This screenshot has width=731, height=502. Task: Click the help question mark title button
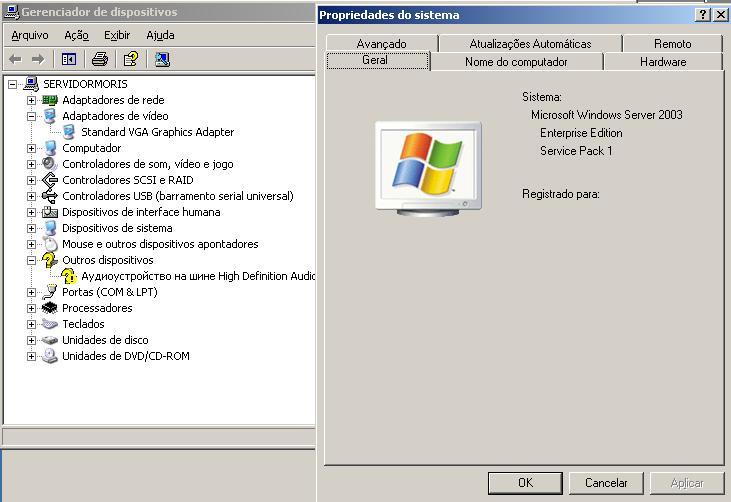(x=702, y=14)
